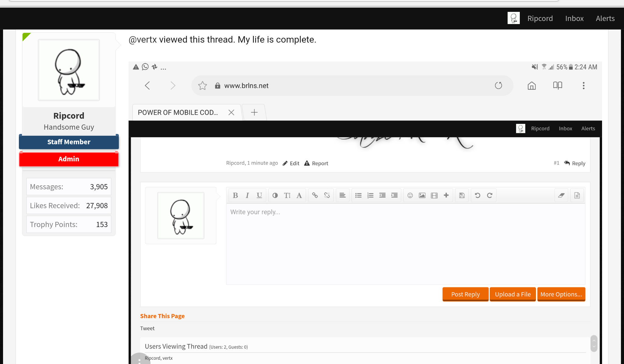
Task: Indent text in reply editor
Action: coord(394,195)
